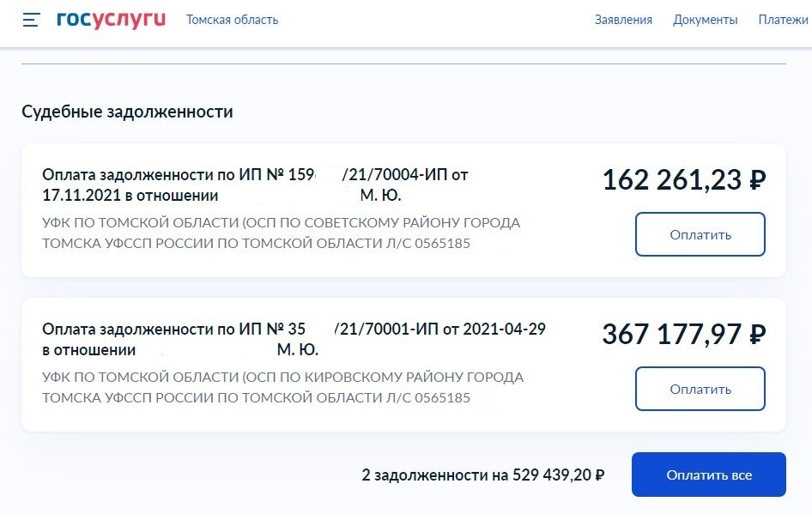Open debt title for ИП 70004-ИП
Viewport: 812px width, 514px height.
[x=255, y=184]
